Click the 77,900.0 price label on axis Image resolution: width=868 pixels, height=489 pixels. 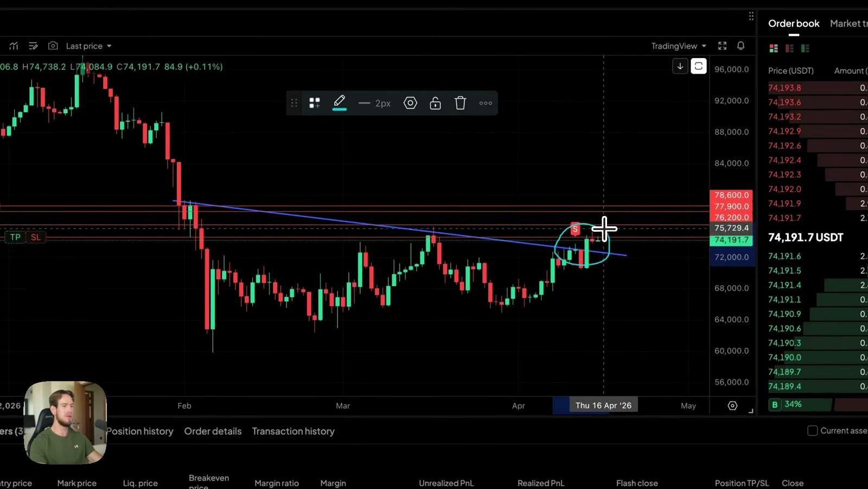(731, 206)
